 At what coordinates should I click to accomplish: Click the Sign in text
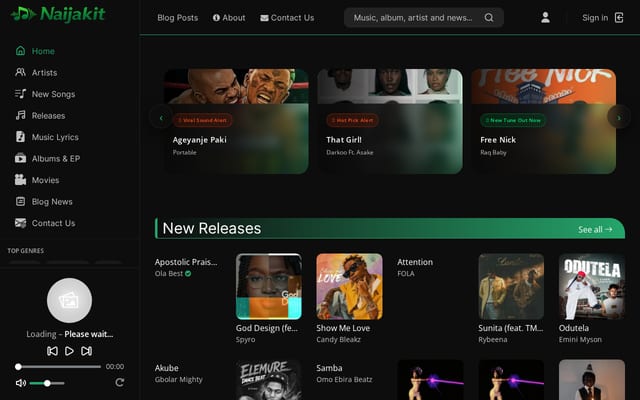click(x=595, y=18)
